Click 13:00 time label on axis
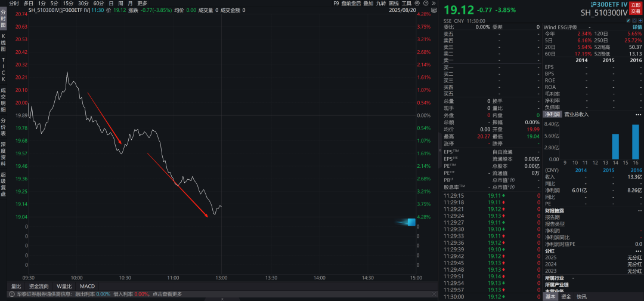644x301 pixels. [222, 278]
